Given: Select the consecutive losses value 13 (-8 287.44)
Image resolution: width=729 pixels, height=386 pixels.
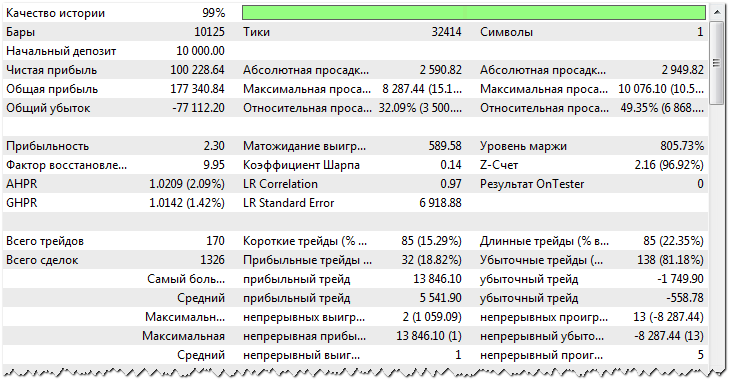Looking at the screenshot, I should pyautogui.click(x=668, y=317).
